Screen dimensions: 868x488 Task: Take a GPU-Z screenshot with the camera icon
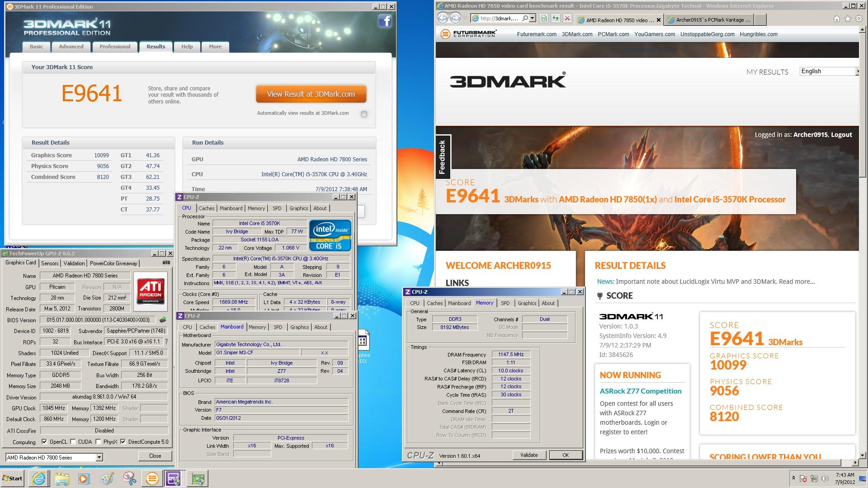[x=166, y=263]
